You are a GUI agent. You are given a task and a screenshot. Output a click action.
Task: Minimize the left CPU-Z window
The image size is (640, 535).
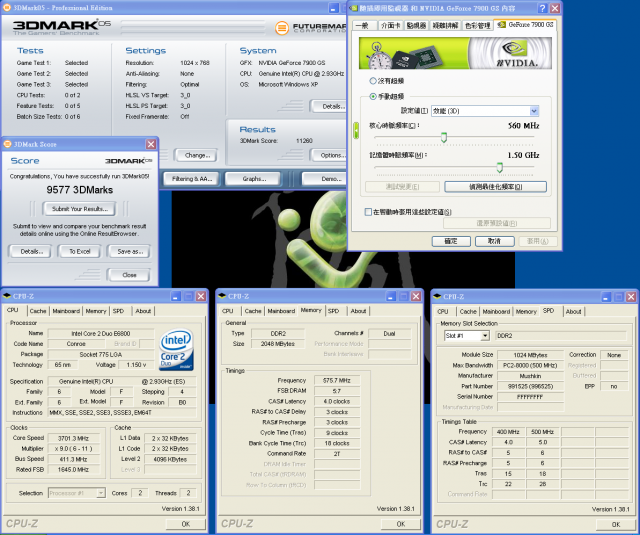[x=176, y=296]
